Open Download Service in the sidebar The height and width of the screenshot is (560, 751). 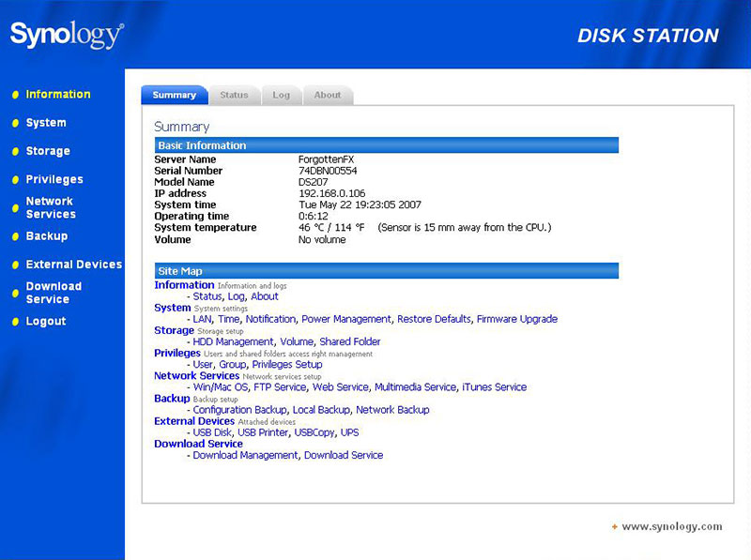[54, 293]
